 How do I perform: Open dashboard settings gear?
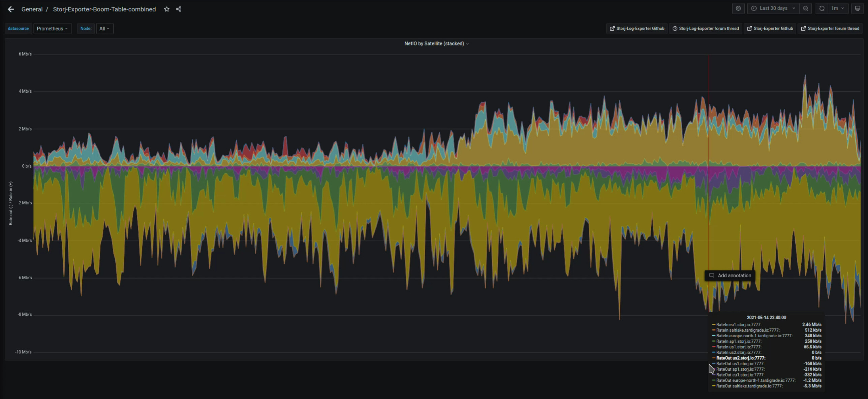pyautogui.click(x=738, y=8)
